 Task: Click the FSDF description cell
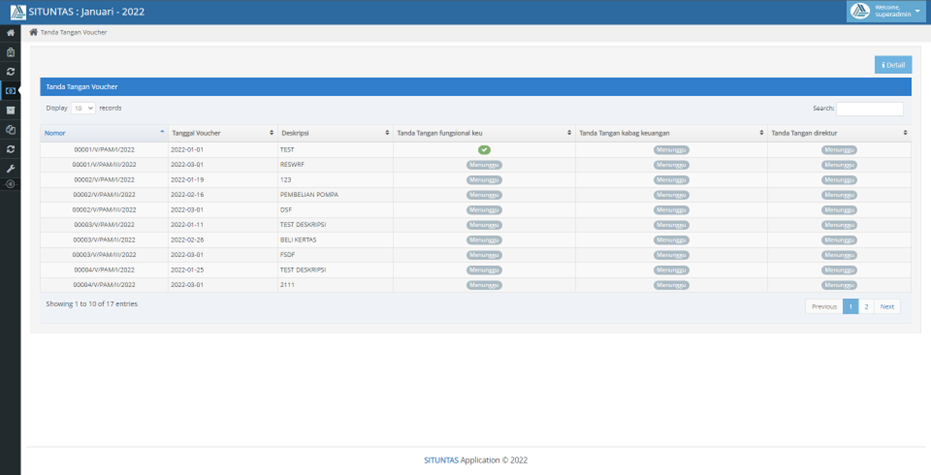click(x=335, y=255)
